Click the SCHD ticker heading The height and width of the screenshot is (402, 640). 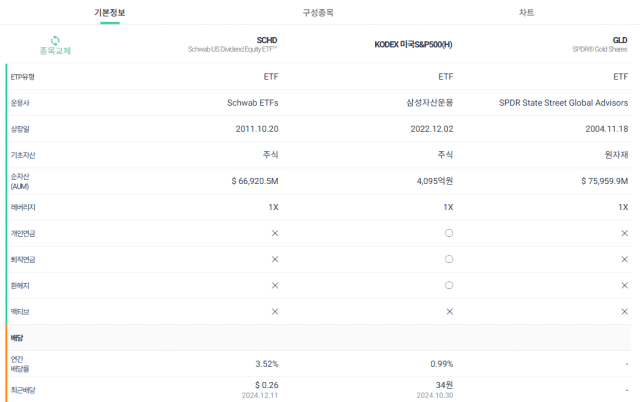[x=267, y=40]
